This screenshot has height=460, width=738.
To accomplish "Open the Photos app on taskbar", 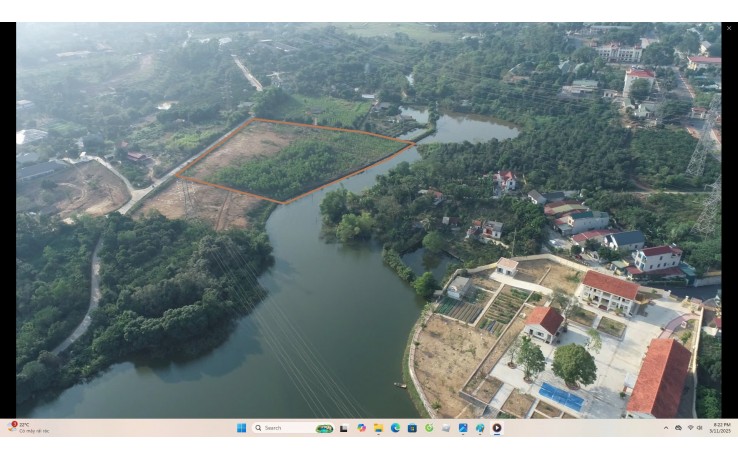I will pos(463,428).
